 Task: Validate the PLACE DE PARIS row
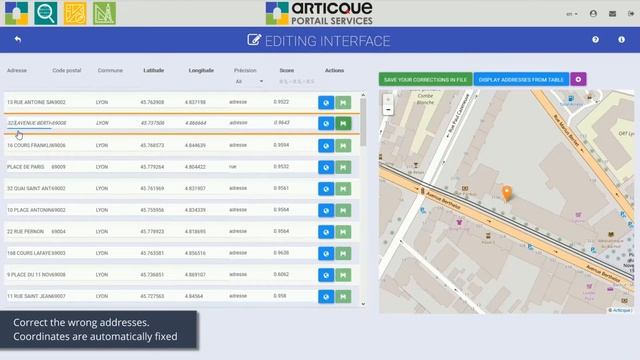click(343, 167)
